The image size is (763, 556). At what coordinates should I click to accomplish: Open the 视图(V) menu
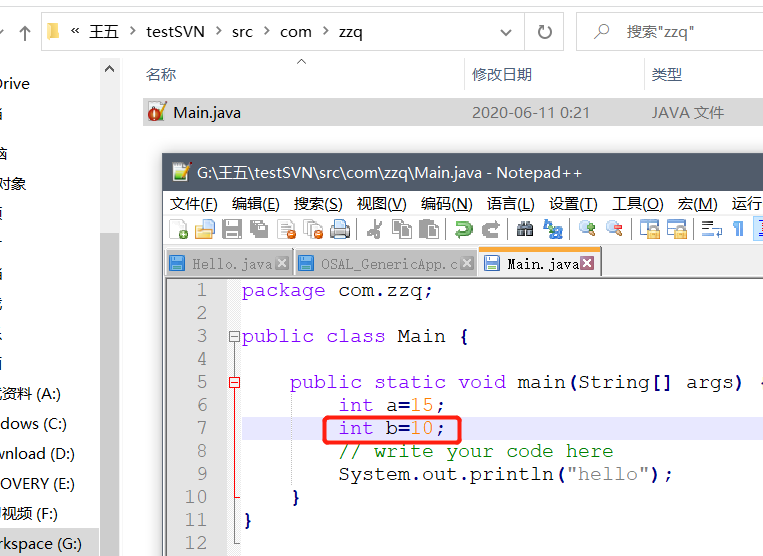coord(382,204)
